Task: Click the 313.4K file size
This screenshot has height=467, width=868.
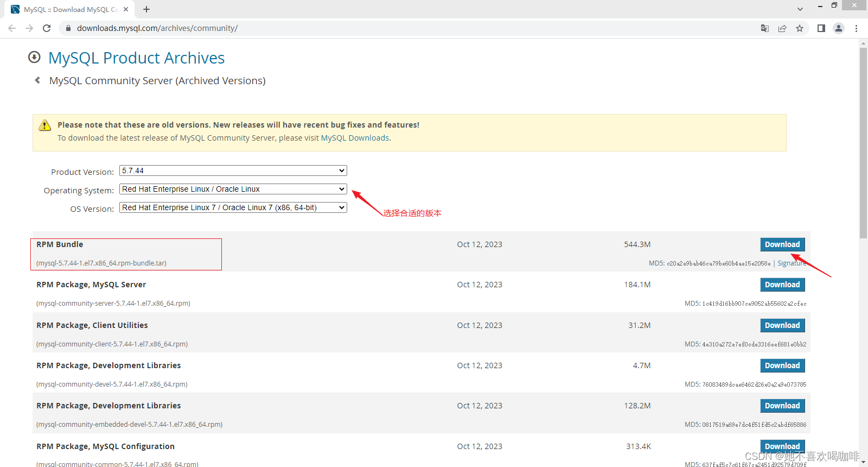Action: coord(639,446)
